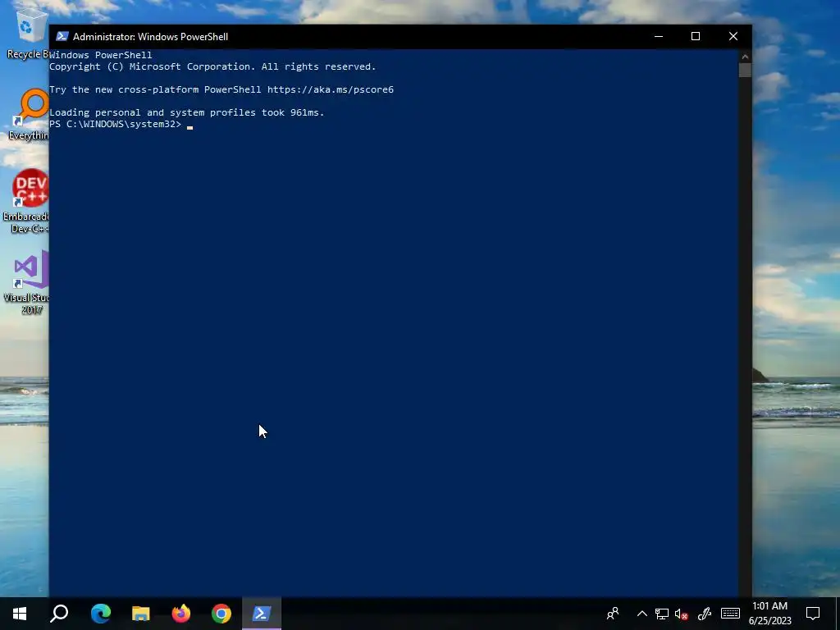Select the PowerShell taskbar button
The height and width of the screenshot is (630, 840).
coord(262,614)
